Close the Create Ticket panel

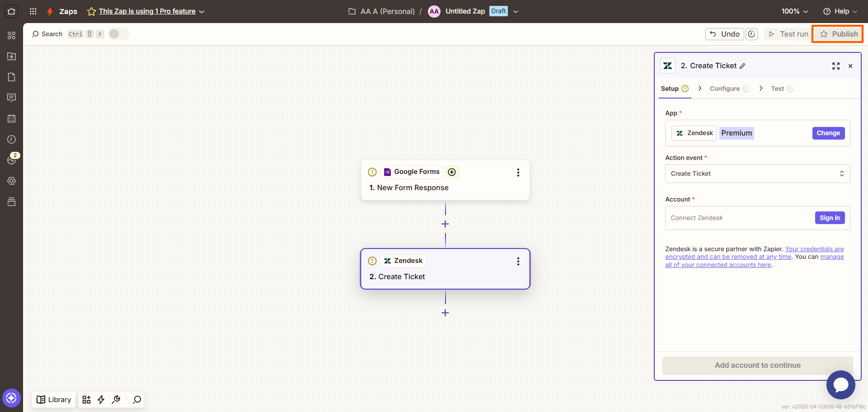tap(850, 66)
